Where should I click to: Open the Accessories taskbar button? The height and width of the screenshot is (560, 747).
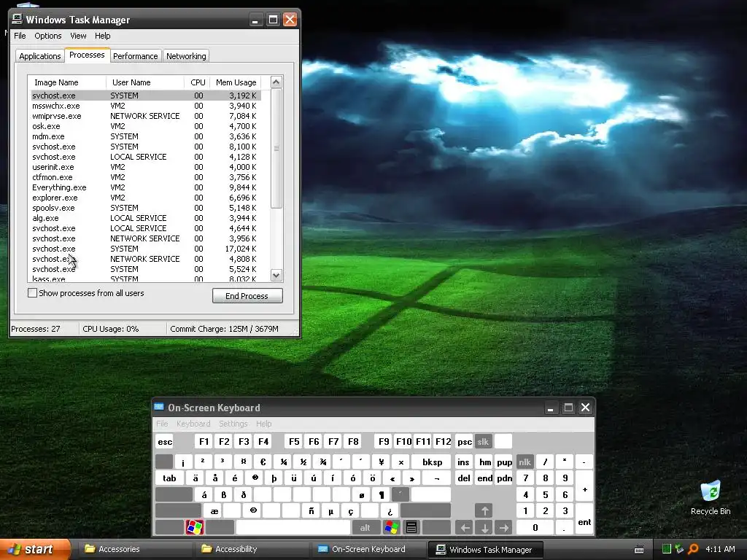(x=133, y=549)
